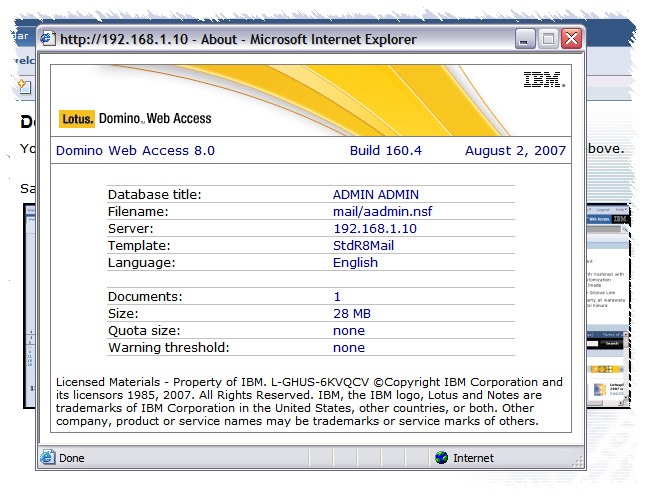Select the 'ADMIN ADMIN' database title value

pyautogui.click(x=376, y=194)
